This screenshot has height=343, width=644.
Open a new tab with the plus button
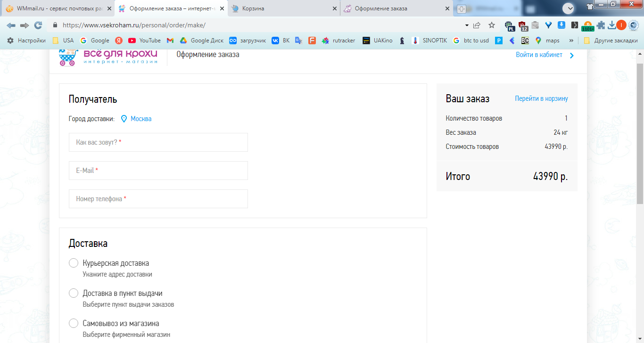(x=462, y=8)
